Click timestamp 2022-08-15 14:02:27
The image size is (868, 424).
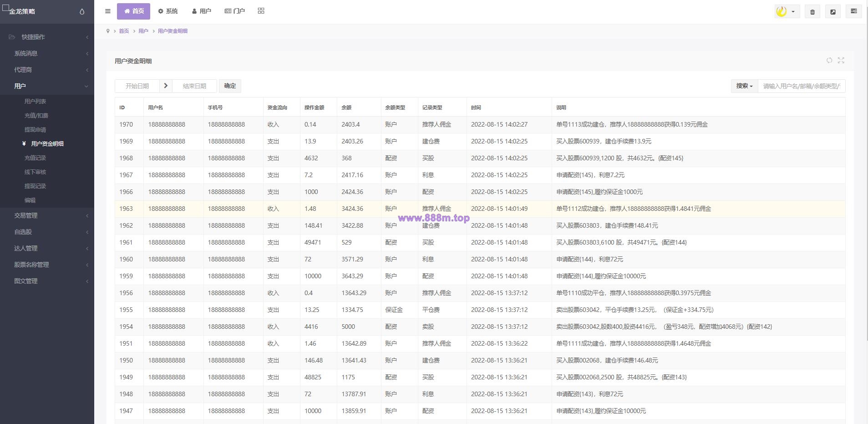pyautogui.click(x=499, y=124)
